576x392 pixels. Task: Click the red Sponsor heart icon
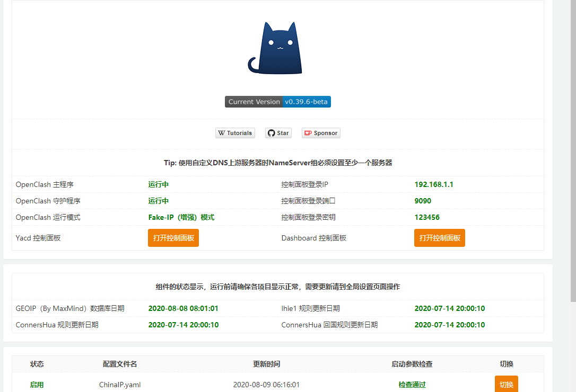(x=309, y=133)
